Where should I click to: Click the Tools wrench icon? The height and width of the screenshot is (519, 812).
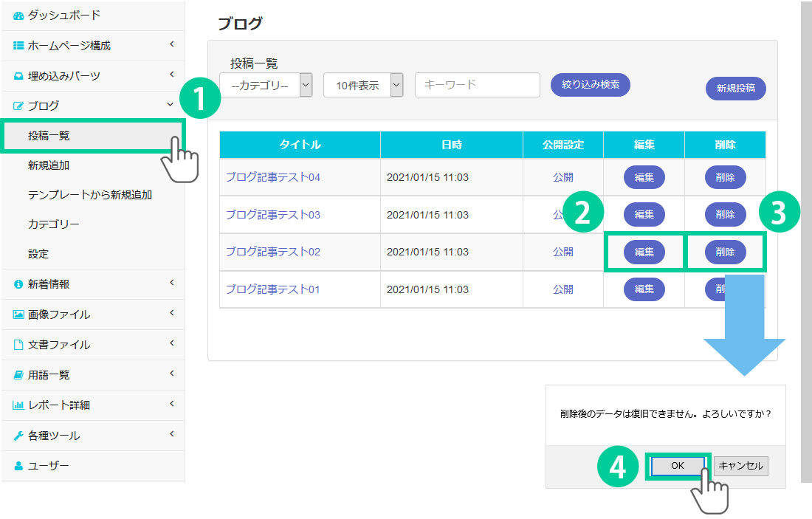[x=18, y=436]
